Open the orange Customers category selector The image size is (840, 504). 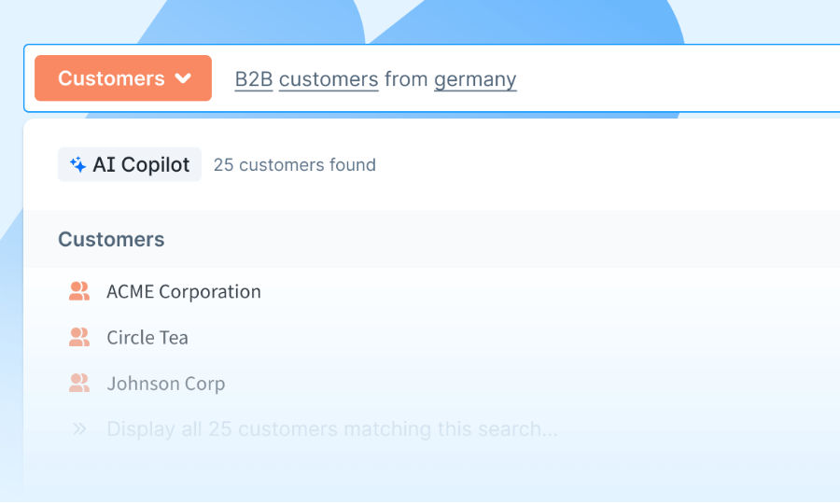[123, 78]
